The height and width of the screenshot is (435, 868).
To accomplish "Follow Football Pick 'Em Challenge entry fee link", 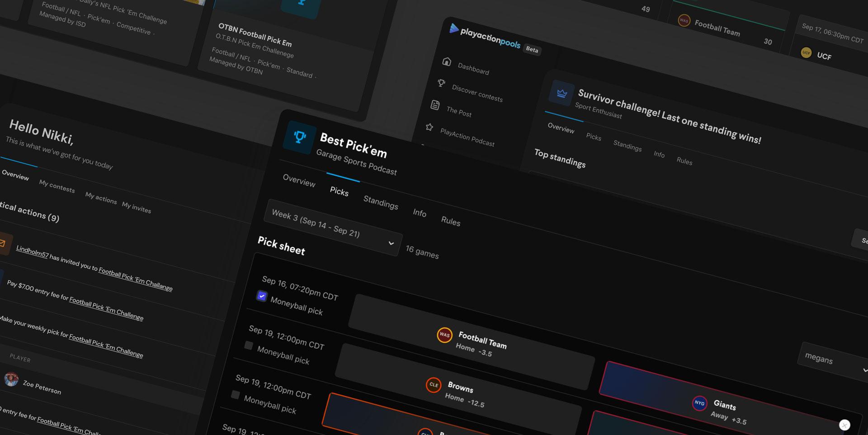I will click(106, 309).
